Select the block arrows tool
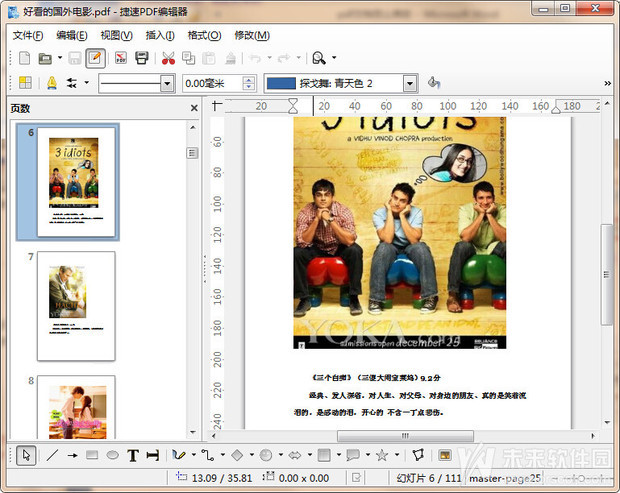Viewport: 620px width, 493px height. 295,455
